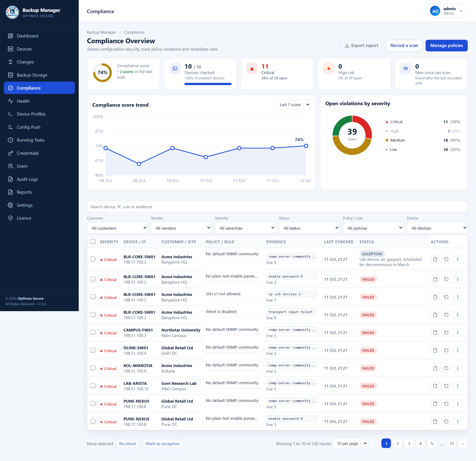Open Settings gear icon in sidebar
476x461 pixels.
click(10, 205)
